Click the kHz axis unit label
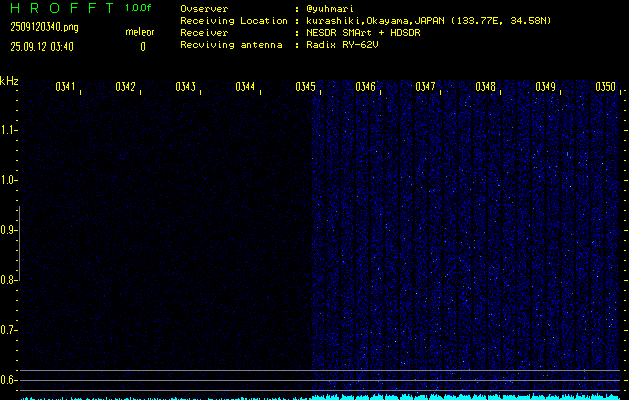629x400 pixels. (x=9, y=81)
